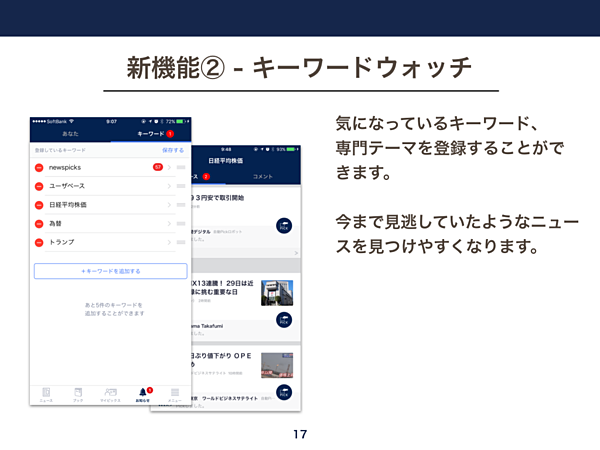Screen dimensions: 600x450
Task: Select the キーワード tab
Action: [x=150, y=133]
